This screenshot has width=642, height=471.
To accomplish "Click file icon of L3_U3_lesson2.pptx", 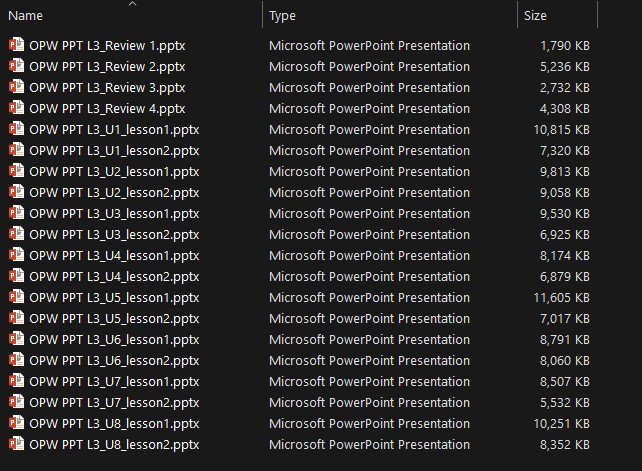I will point(16,233).
